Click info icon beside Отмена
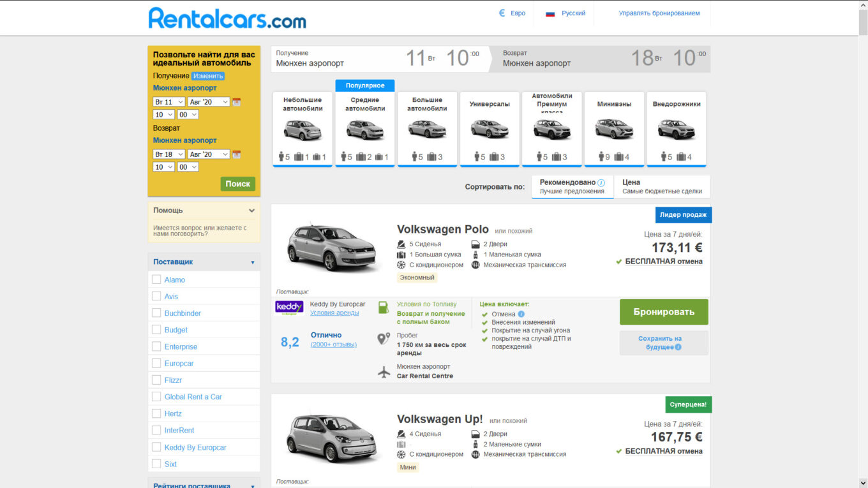 coord(521,314)
